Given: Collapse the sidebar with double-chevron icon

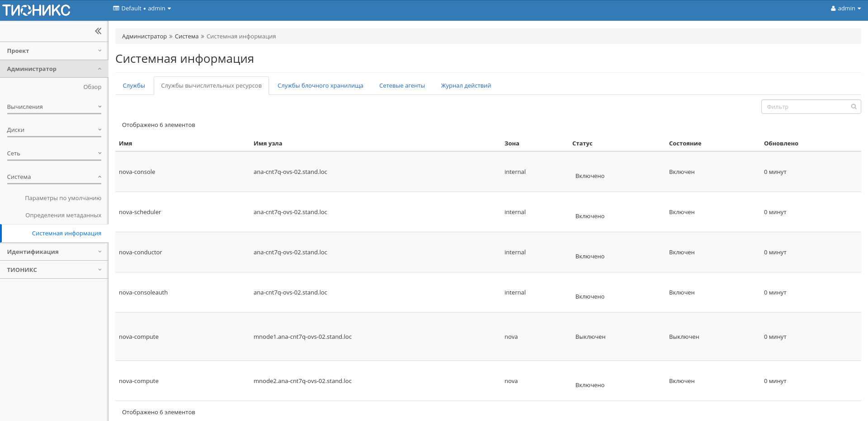Looking at the screenshot, I should click(98, 31).
